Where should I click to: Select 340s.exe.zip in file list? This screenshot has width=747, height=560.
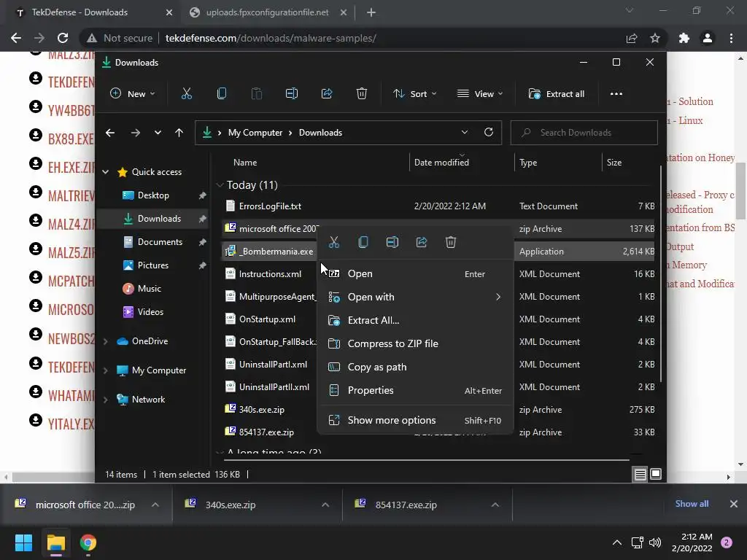coord(262,410)
